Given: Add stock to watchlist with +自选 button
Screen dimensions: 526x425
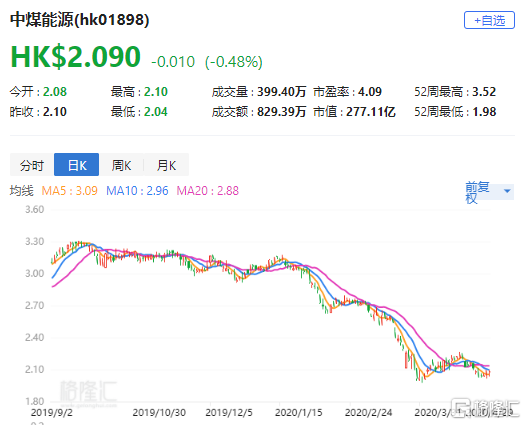Looking at the screenshot, I should click(x=489, y=20).
